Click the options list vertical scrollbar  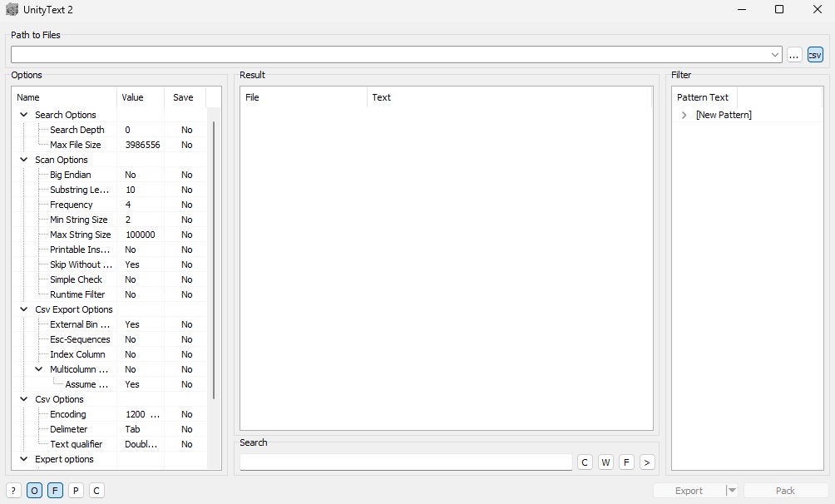tap(214, 260)
